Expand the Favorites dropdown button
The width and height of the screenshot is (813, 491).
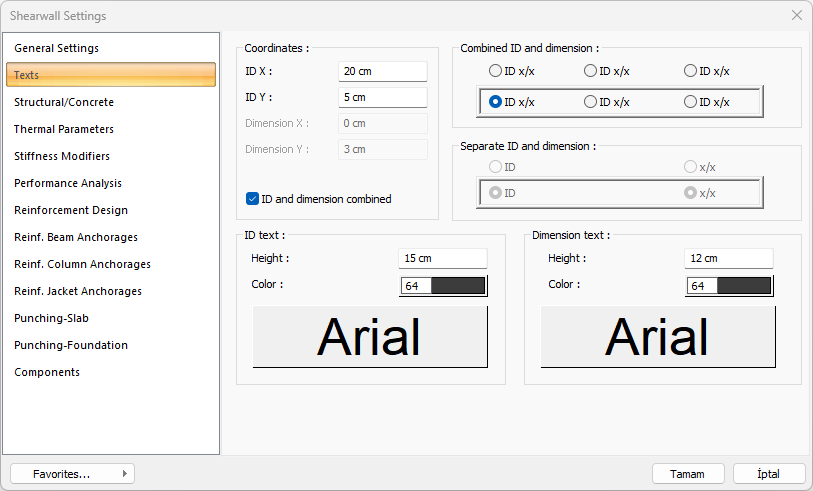72,474
